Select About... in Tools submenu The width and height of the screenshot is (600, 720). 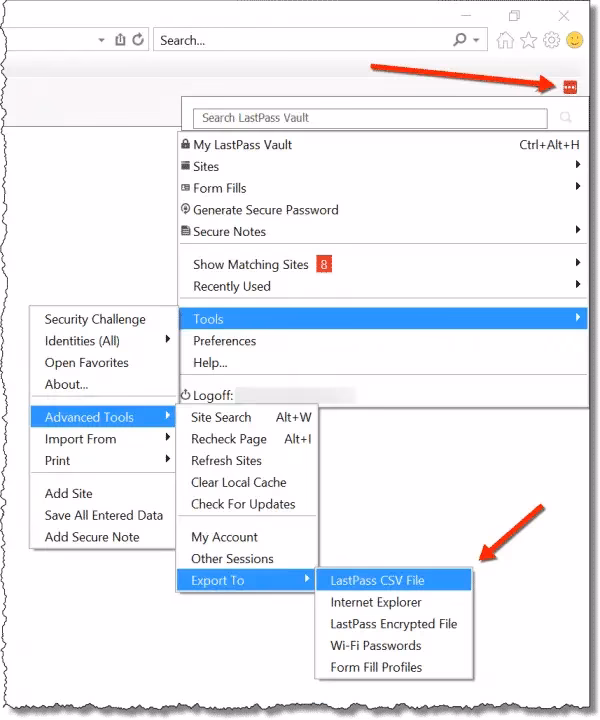pos(103,384)
